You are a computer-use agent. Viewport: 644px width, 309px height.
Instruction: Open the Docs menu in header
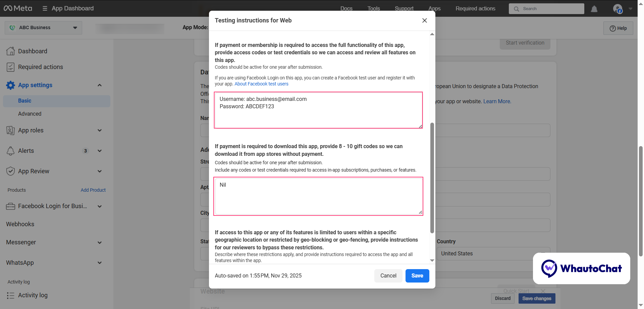coord(346,8)
